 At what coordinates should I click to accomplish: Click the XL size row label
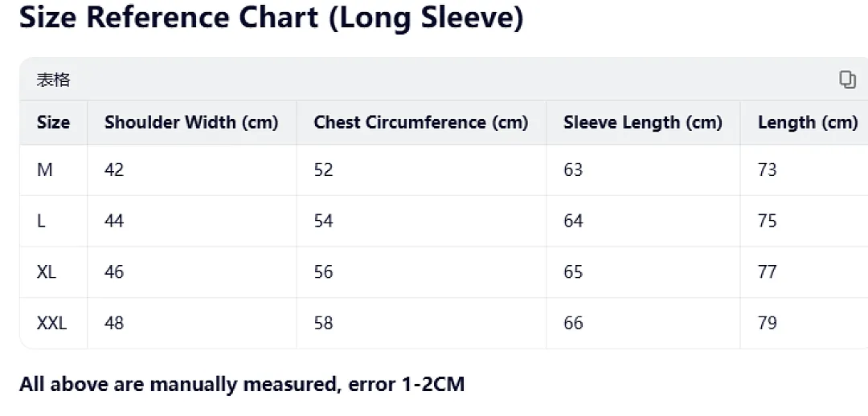click(x=47, y=272)
